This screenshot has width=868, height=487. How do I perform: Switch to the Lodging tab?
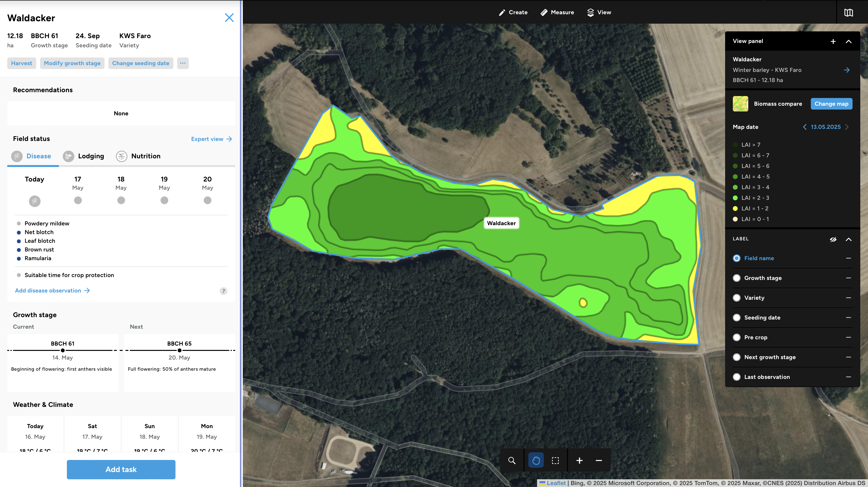[x=84, y=156]
